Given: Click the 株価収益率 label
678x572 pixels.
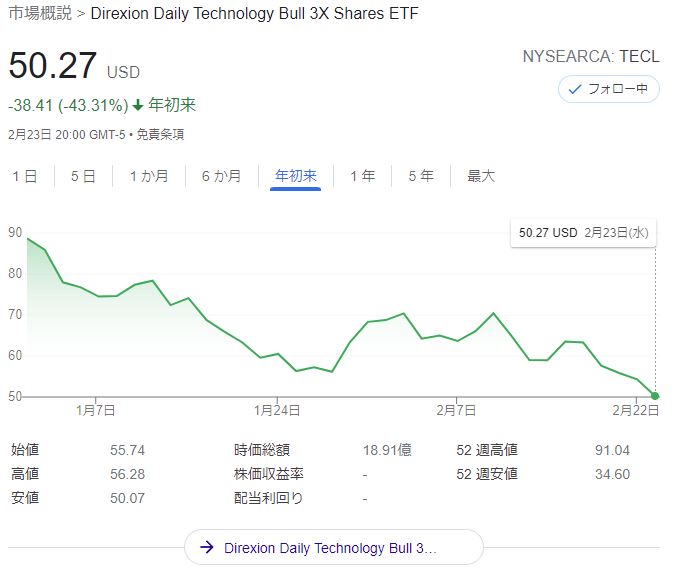Looking at the screenshot, I should (x=269, y=474).
